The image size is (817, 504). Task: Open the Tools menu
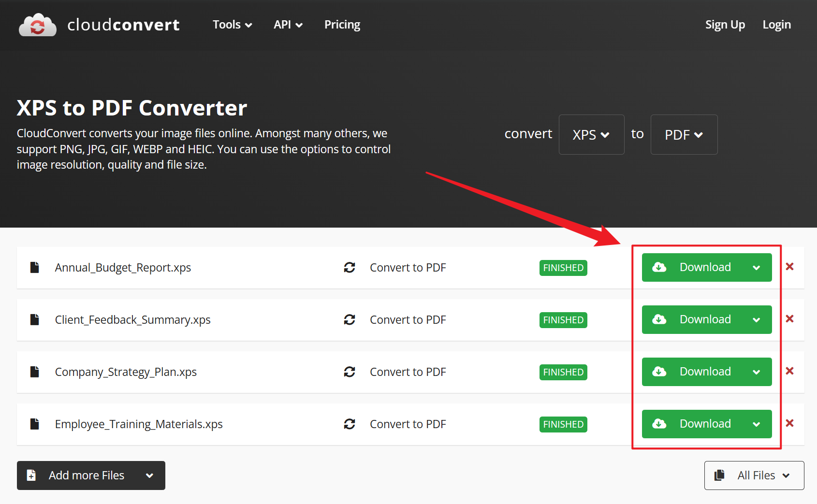(232, 25)
